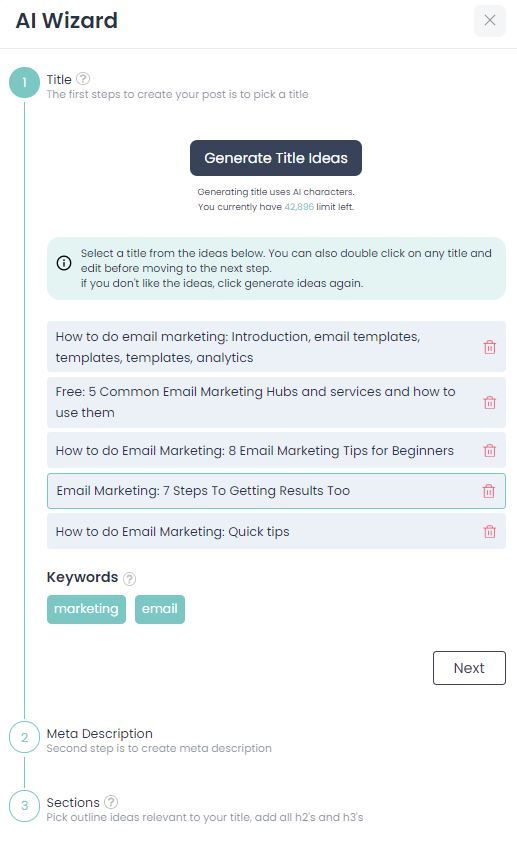Viewport: 517px width, 848px height.
Task: Open the help icon next to Title
Action: (x=83, y=79)
